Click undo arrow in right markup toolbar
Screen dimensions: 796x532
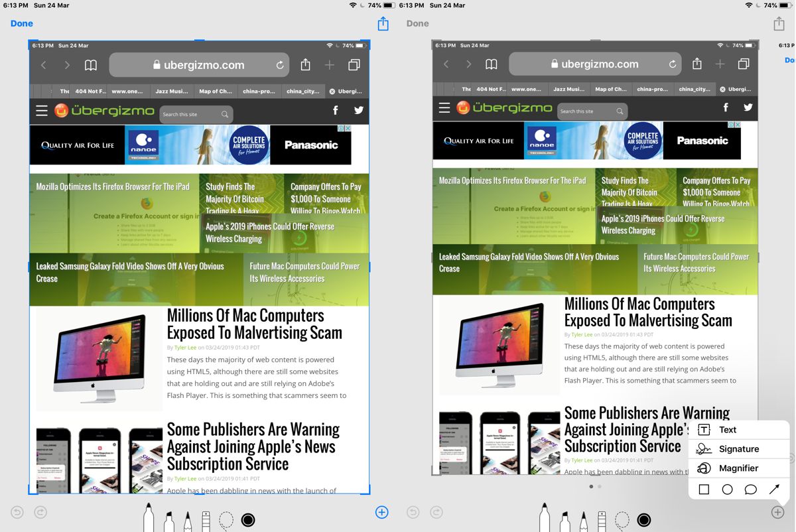(413, 512)
